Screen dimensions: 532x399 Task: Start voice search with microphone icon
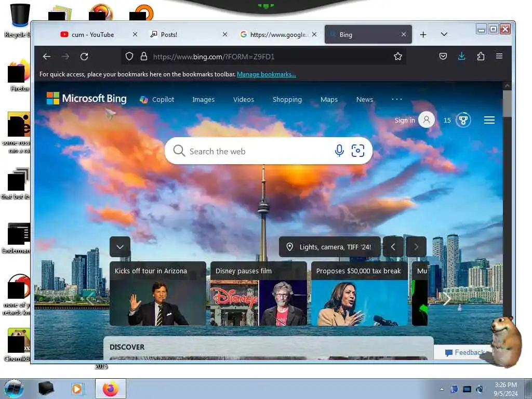pos(339,151)
